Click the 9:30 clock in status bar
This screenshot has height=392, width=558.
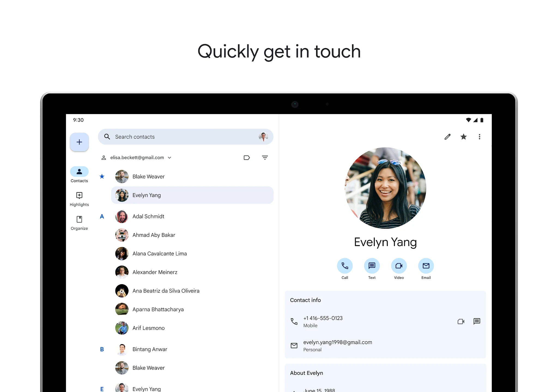(x=78, y=120)
